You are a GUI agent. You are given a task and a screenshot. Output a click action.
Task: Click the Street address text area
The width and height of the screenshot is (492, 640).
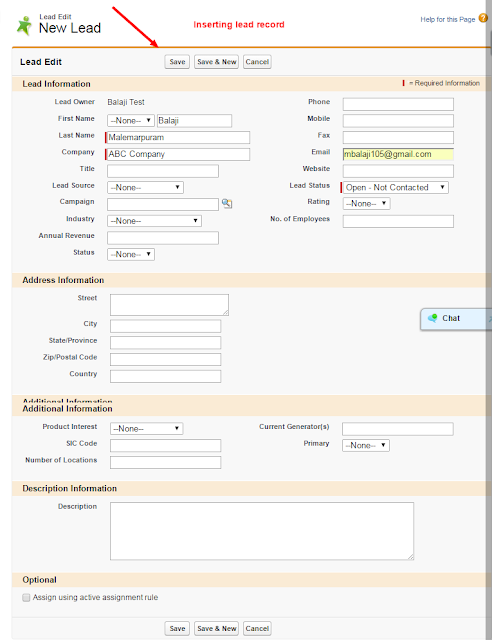pyautogui.click(x=169, y=305)
